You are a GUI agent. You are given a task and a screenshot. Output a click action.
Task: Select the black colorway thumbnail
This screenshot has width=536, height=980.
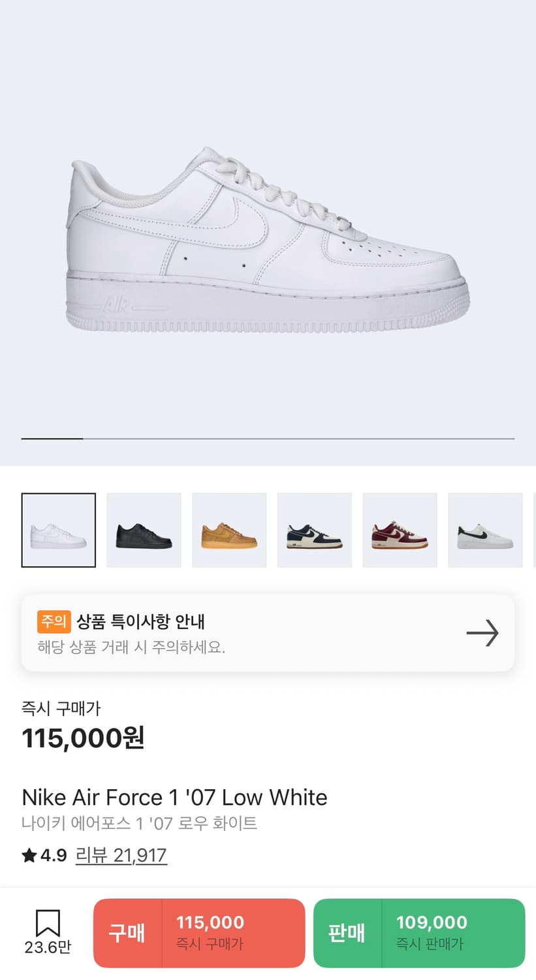[x=144, y=530]
